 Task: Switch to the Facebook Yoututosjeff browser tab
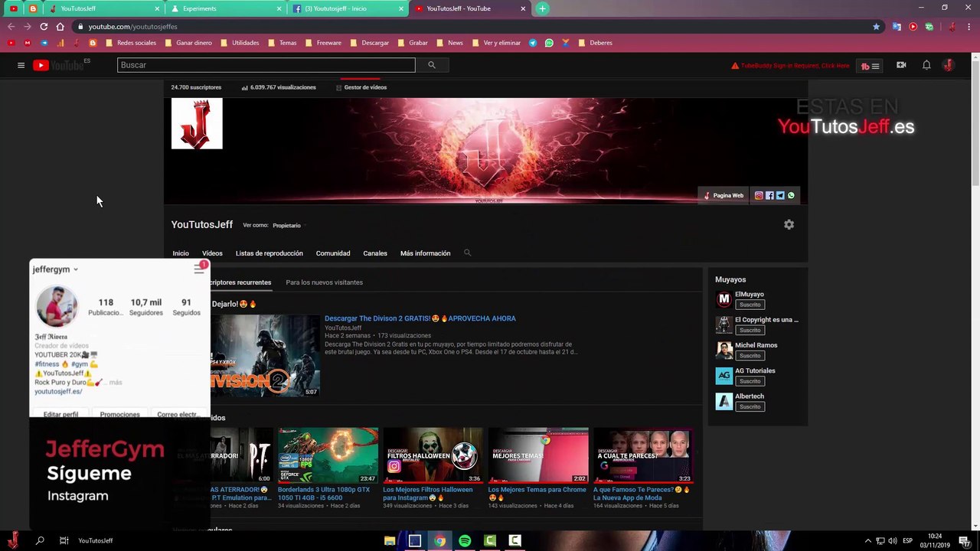click(346, 8)
